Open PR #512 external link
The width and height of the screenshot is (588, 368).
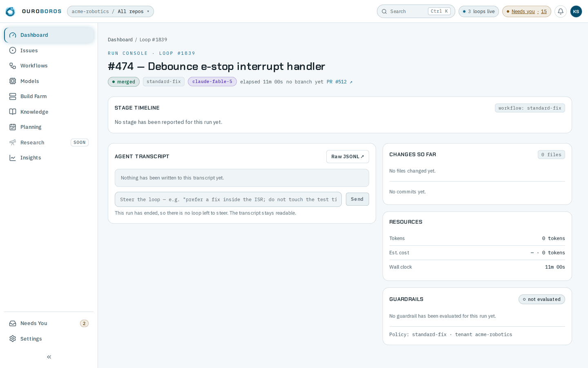pos(340,82)
